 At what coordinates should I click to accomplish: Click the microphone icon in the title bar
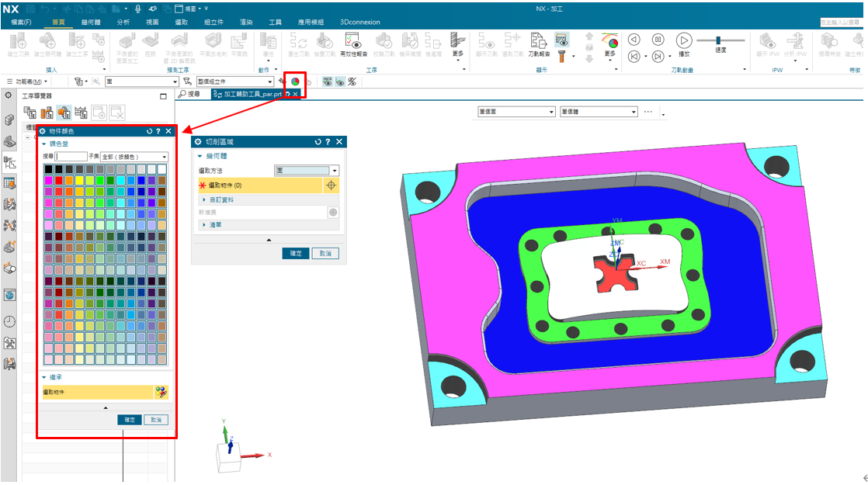pyautogui.click(x=138, y=8)
